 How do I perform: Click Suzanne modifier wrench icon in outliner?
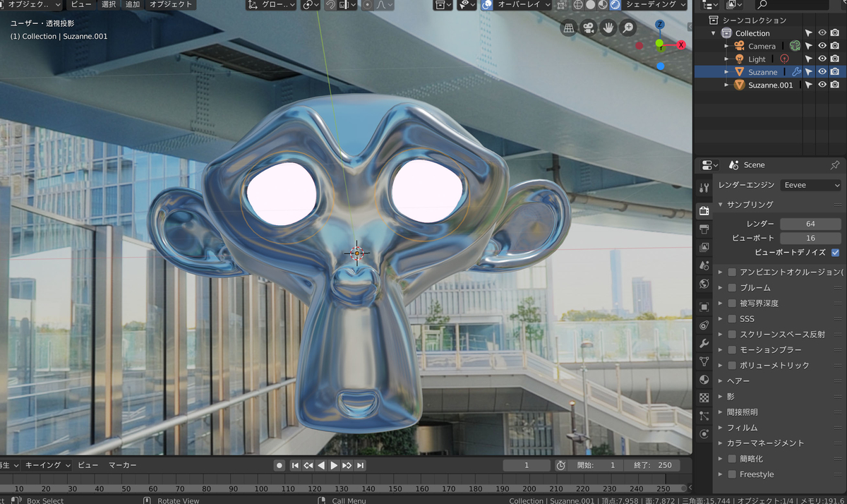tap(796, 72)
